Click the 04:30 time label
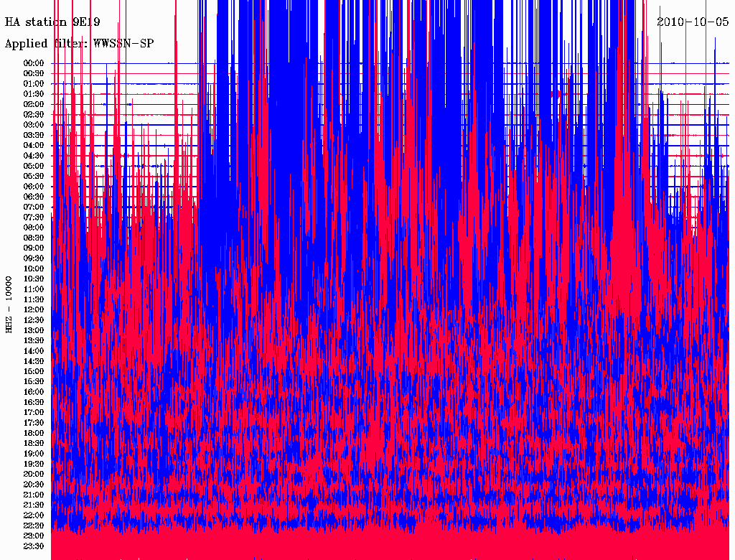The width and height of the screenshot is (735, 560). pos(34,156)
